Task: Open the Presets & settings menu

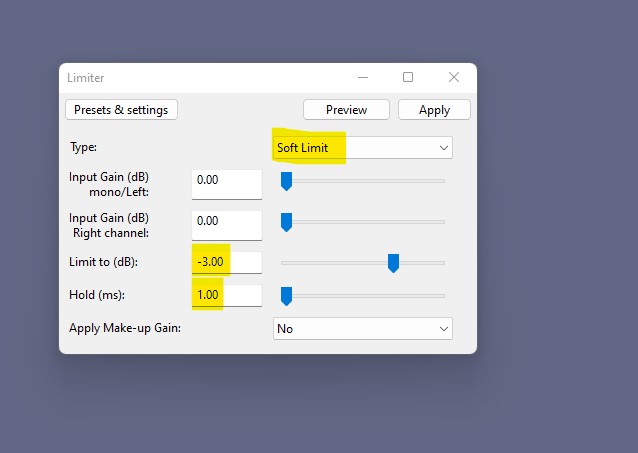Action: [121, 110]
